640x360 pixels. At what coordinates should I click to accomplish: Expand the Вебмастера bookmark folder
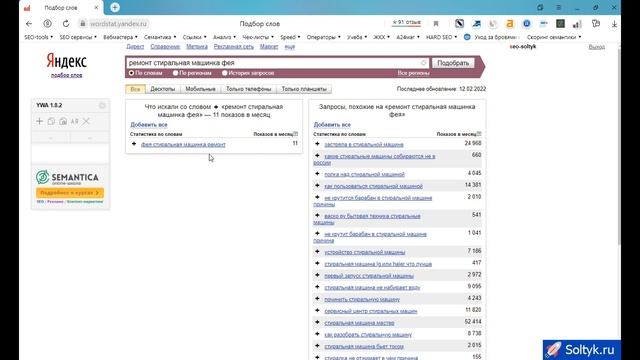coord(120,37)
